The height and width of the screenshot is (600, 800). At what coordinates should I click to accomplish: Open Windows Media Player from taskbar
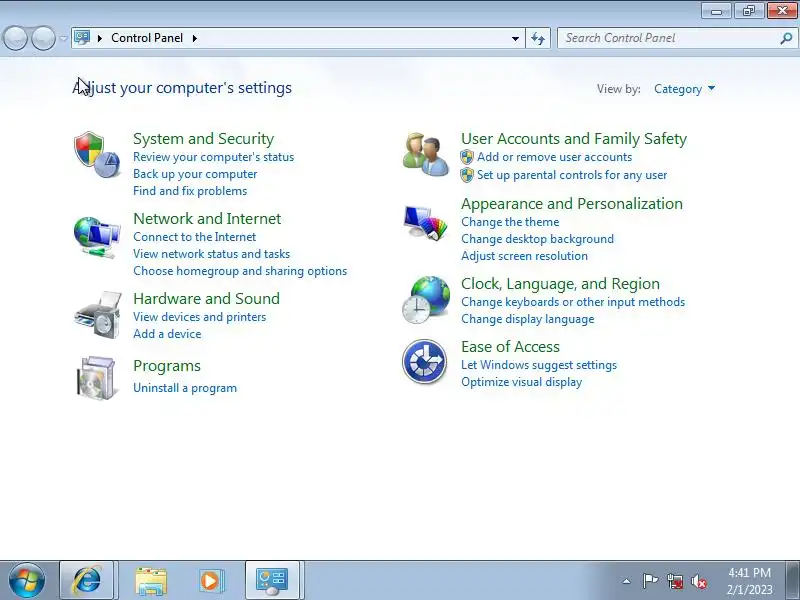pyautogui.click(x=211, y=581)
